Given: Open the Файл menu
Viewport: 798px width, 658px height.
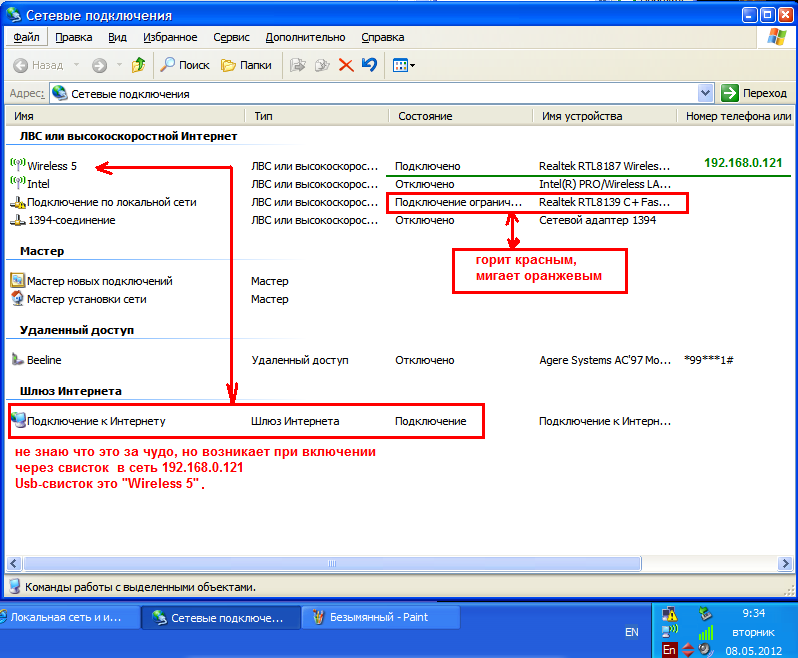Looking at the screenshot, I should pos(26,37).
